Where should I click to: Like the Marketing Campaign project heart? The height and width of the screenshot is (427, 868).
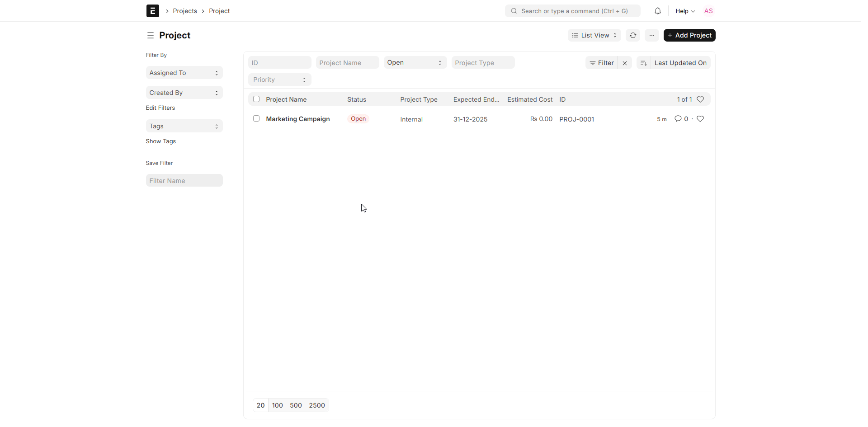[700, 119]
